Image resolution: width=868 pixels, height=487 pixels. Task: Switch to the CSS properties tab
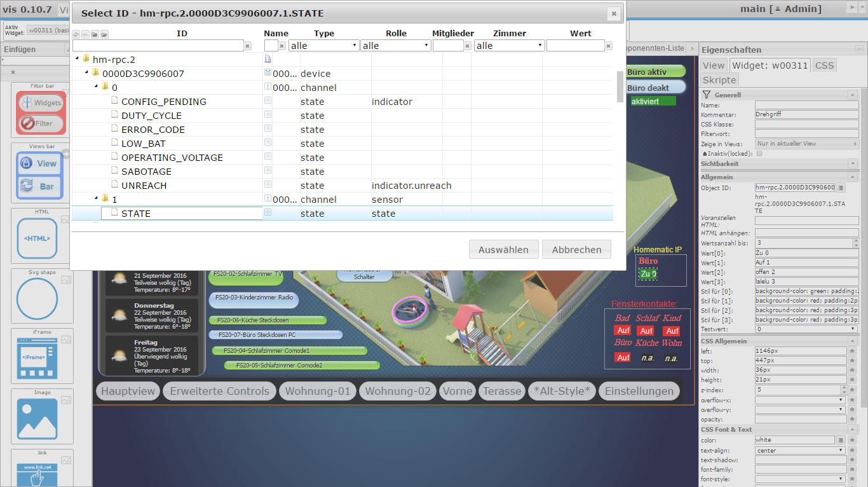[824, 65]
